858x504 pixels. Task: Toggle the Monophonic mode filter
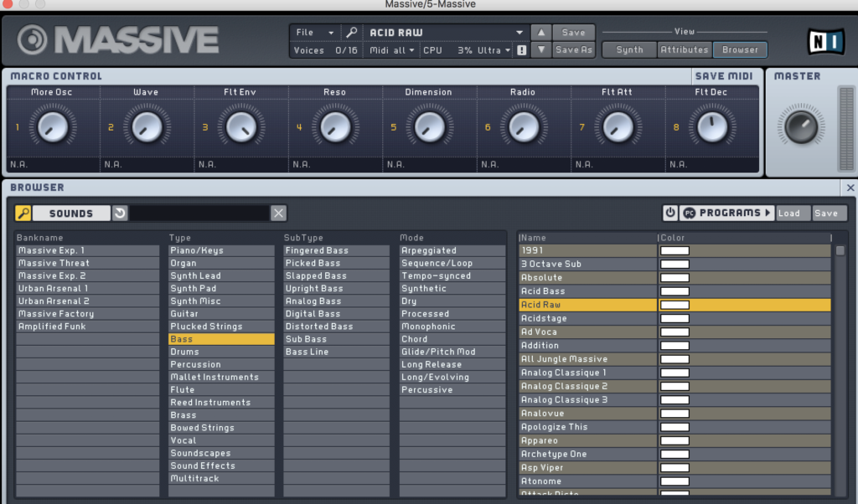pos(452,327)
